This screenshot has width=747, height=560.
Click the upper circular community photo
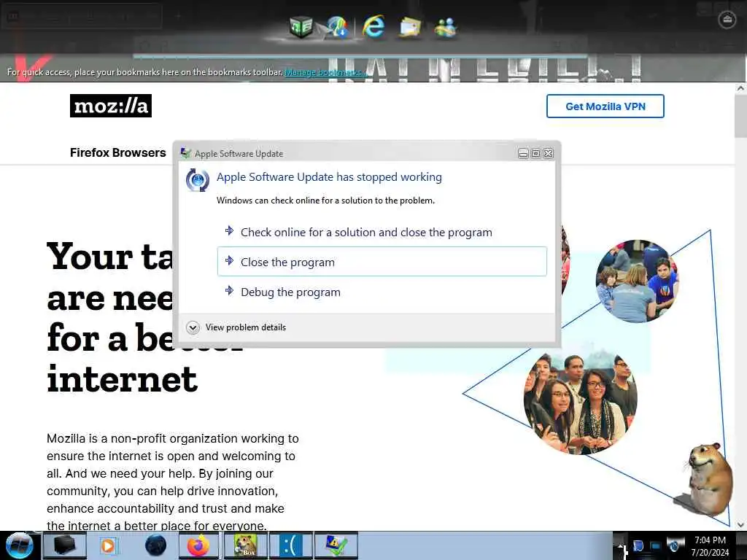(x=638, y=281)
